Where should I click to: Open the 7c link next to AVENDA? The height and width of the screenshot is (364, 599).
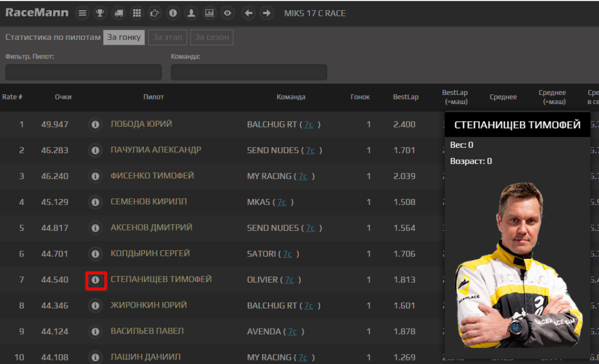(x=292, y=332)
